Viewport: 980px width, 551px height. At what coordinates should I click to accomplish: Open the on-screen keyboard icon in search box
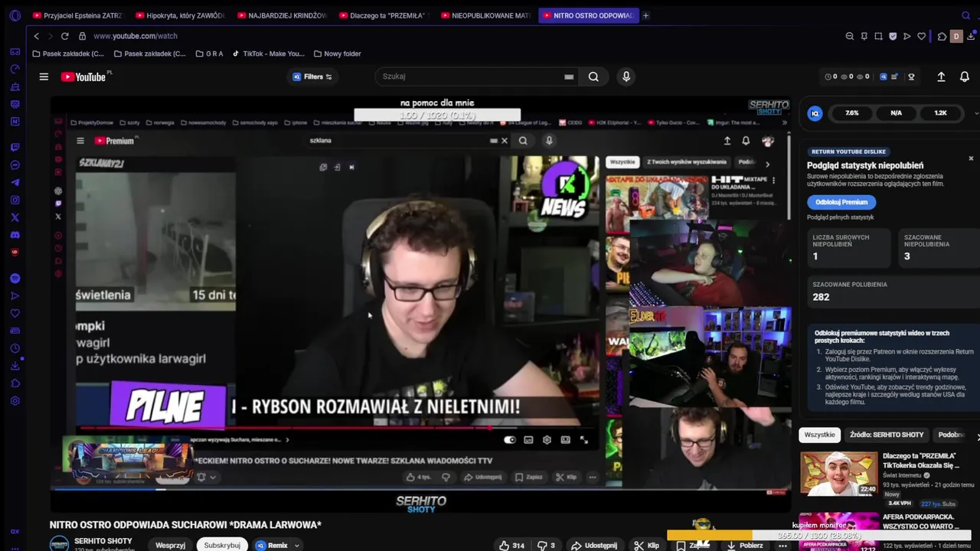(x=569, y=77)
